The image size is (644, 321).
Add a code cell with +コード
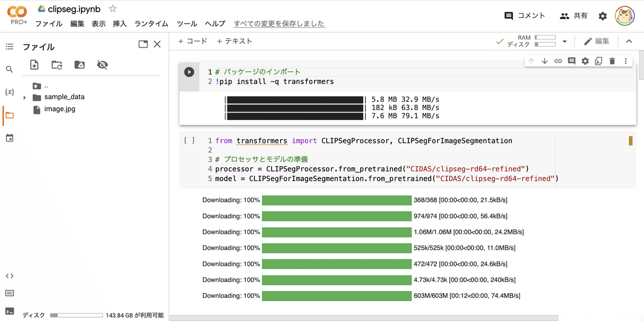tap(192, 40)
